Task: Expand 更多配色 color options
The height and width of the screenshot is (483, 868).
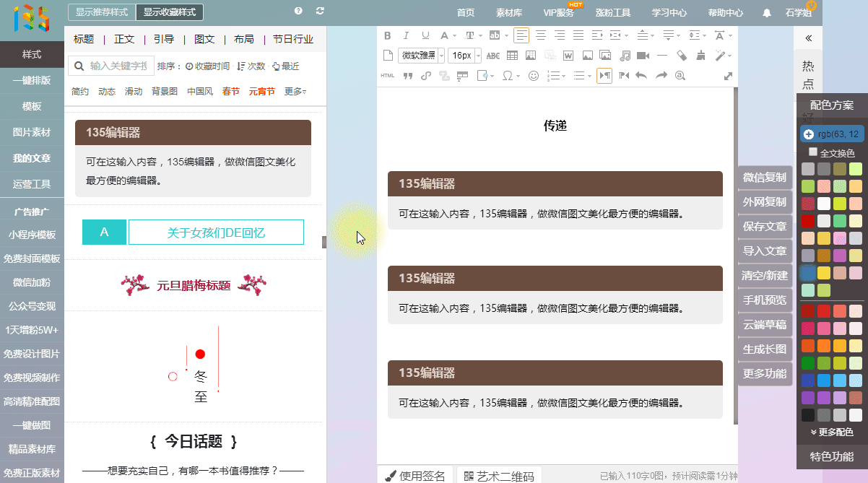Action: pyautogui.click(x=832, y=432)
